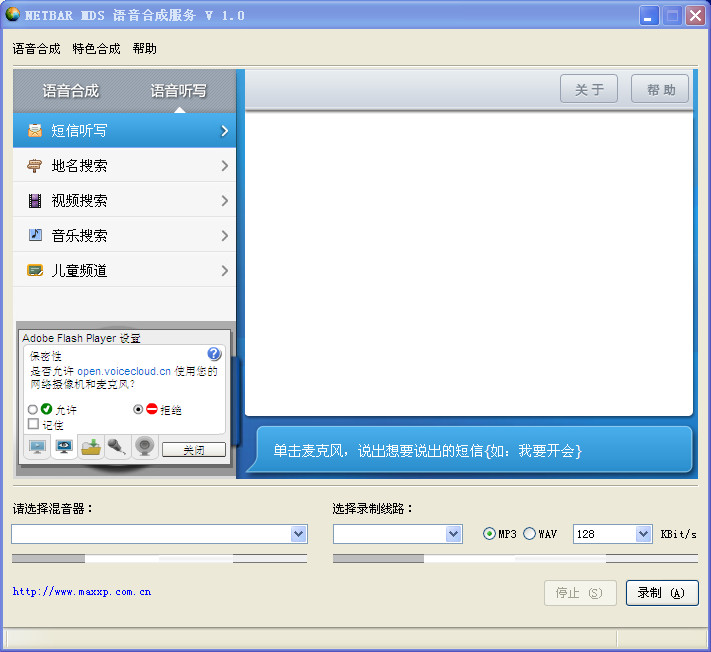Adjust the mixer volume slider

click(x=159, y=559)
